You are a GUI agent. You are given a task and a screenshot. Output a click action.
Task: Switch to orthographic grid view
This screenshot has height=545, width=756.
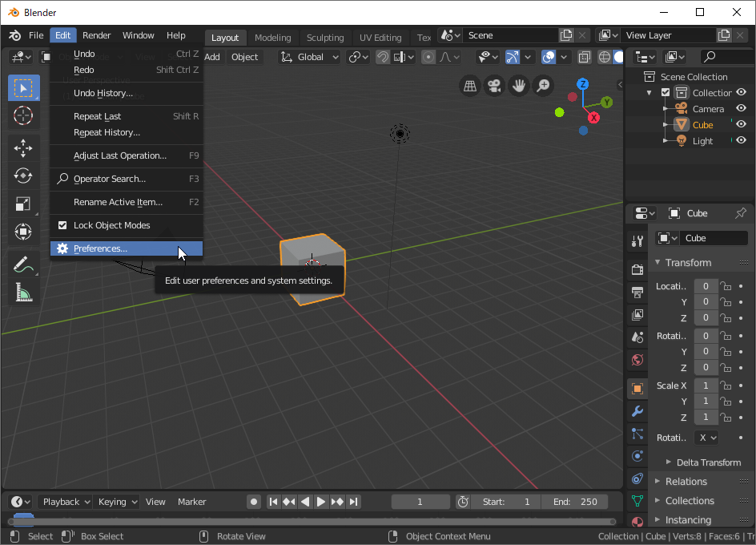click(x=470, y=86)
